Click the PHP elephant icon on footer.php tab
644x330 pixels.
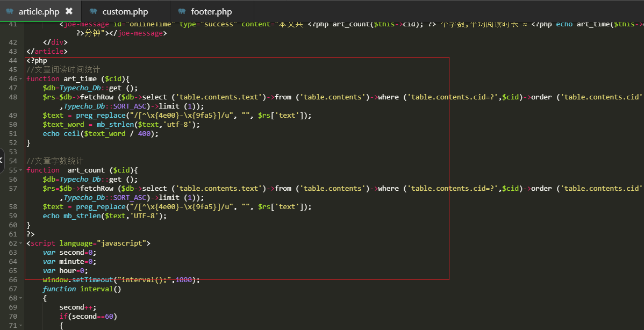pyautogui.click(x=182, y=11)
